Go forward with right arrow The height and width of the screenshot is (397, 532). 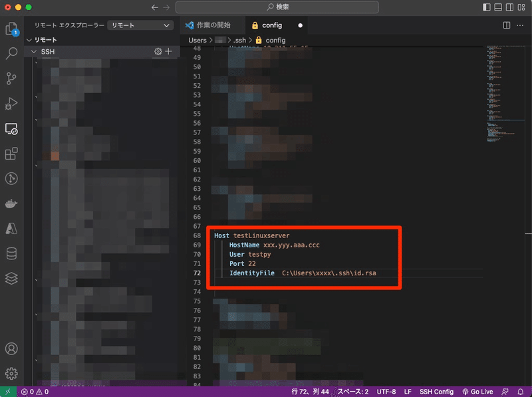pos(166,7)
